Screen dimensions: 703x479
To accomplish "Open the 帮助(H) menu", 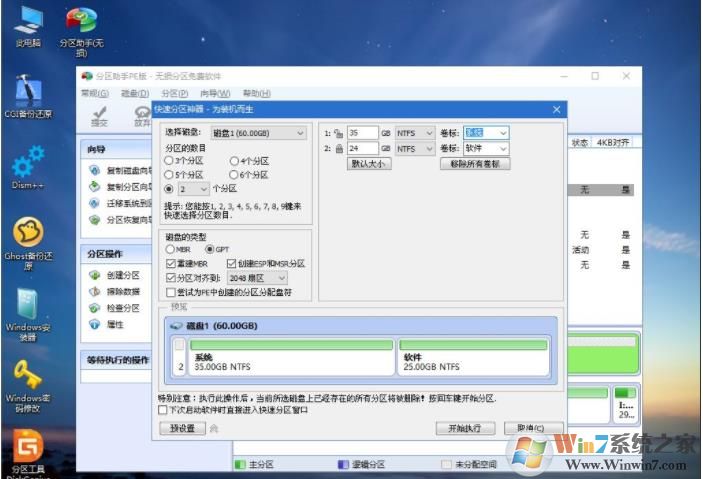I will tap(256, 93).
